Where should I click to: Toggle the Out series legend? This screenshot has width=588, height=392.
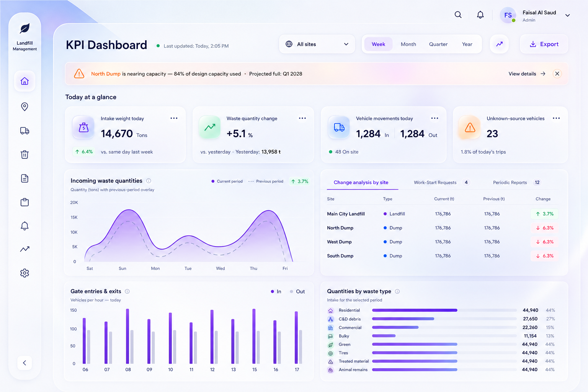coord(297,292)
